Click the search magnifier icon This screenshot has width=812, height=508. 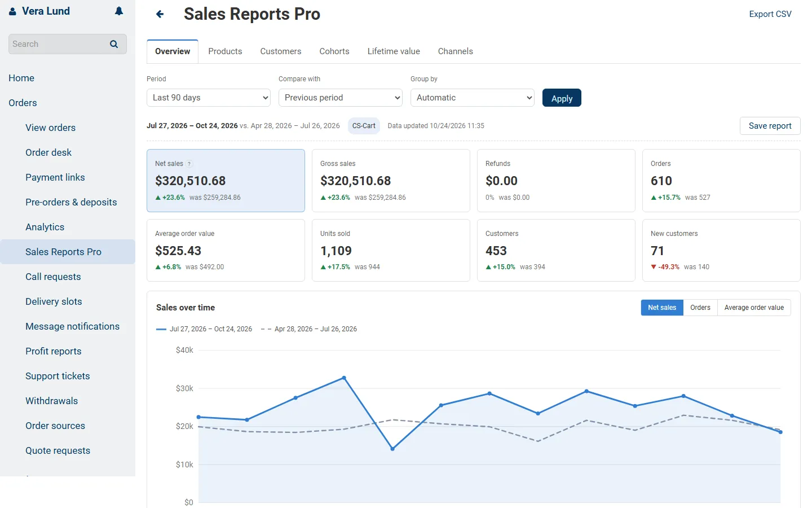[x=114, y=44]
